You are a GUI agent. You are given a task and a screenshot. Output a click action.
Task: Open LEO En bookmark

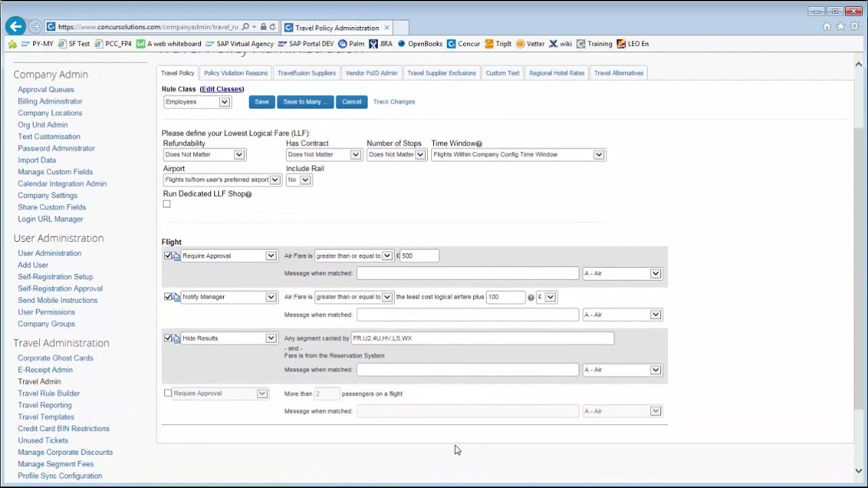point(633,44)
